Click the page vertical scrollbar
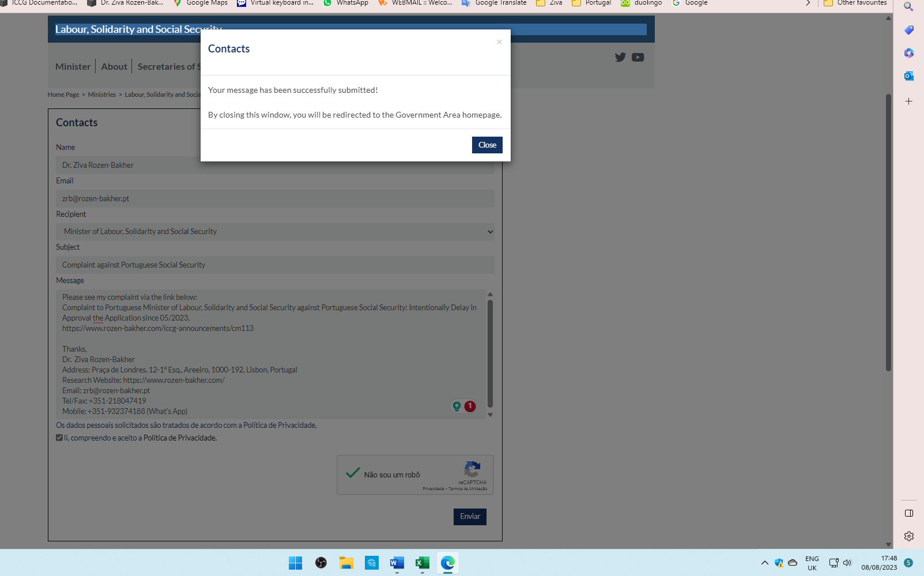This screenshot has height=576, width=924. coord(888,232)
